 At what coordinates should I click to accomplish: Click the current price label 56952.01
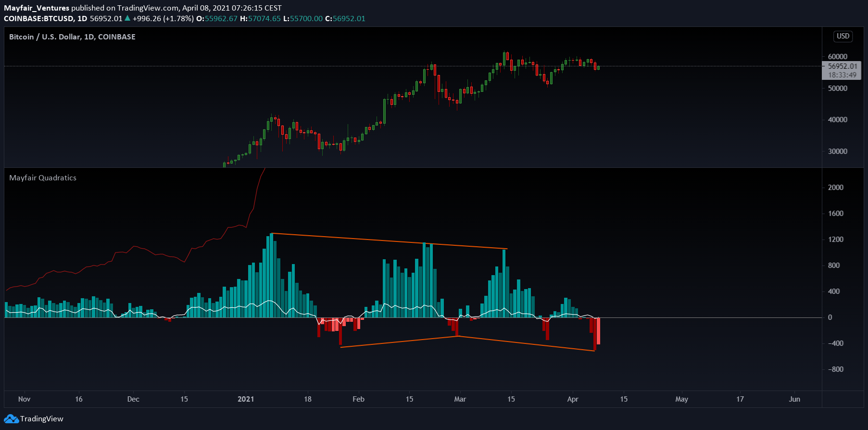pyautogui.click(x=843, y=66)
